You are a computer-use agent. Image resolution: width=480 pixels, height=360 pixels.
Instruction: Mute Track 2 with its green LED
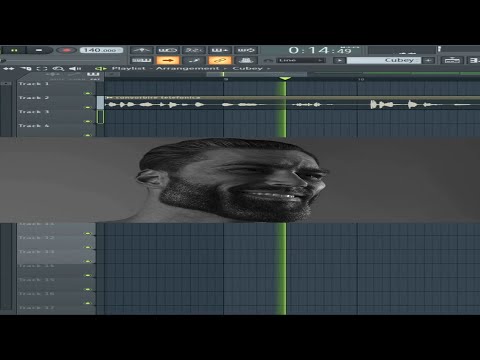click(x=88, y=107)
